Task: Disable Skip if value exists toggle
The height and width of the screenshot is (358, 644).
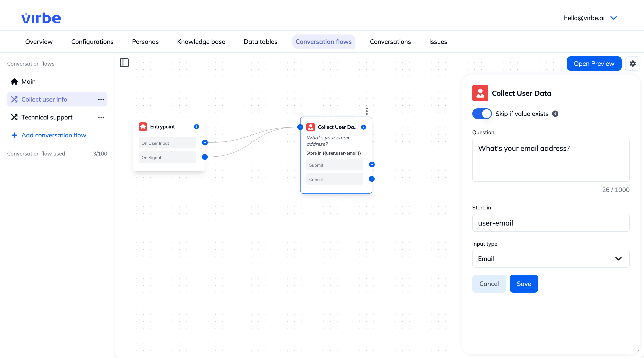Action: pos(481,114)
